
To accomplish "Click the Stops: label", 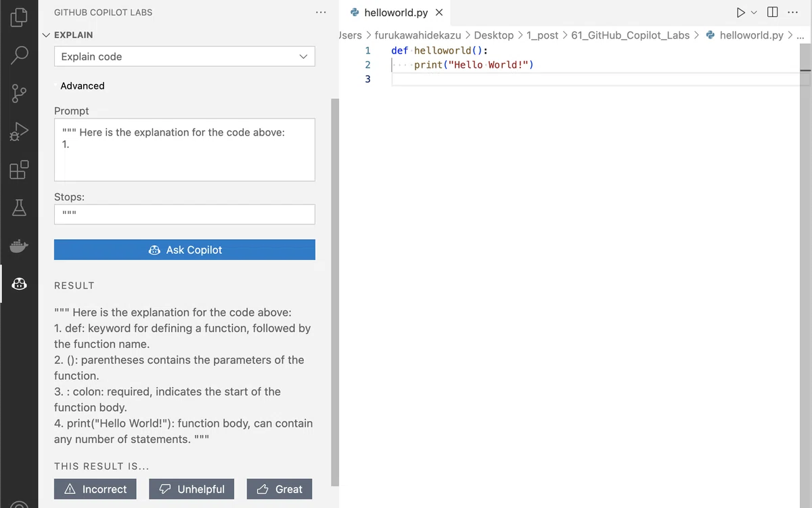I will [69, 196].
